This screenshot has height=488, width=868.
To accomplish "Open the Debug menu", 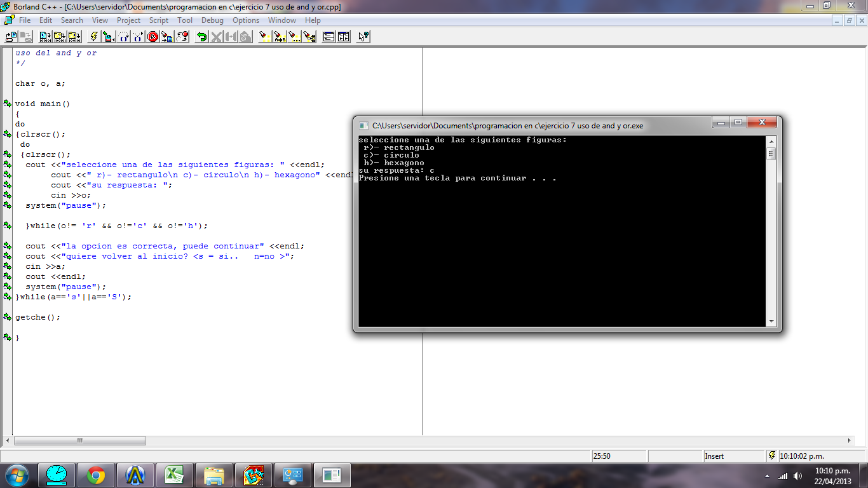I will click(212, 20).
